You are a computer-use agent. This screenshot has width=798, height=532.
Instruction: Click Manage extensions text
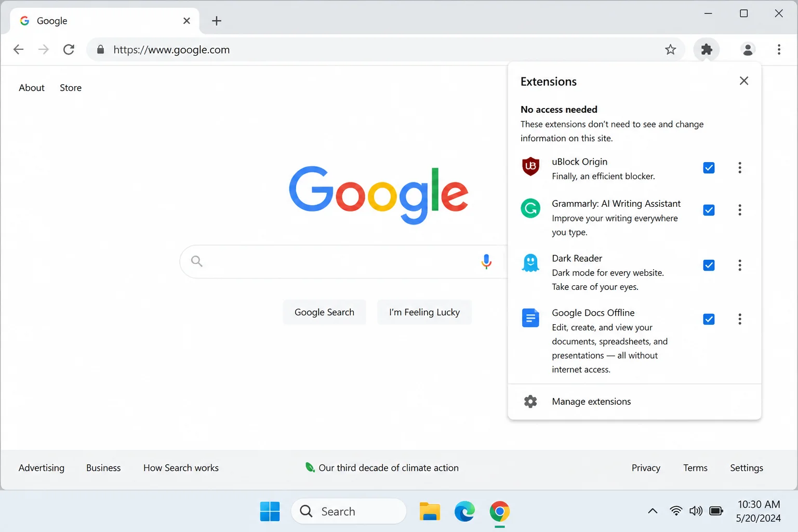pyautogui.click(x=591, y=401)
